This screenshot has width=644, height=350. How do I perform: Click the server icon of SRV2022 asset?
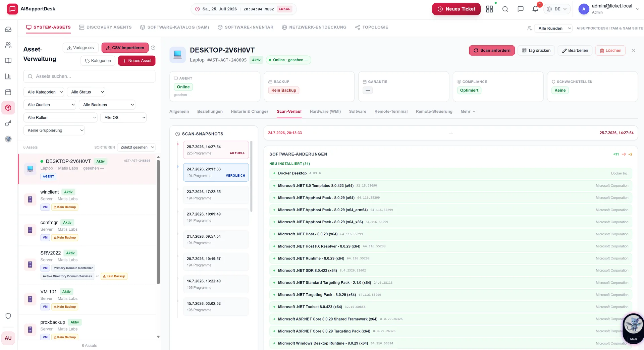[x=30, y=265]
